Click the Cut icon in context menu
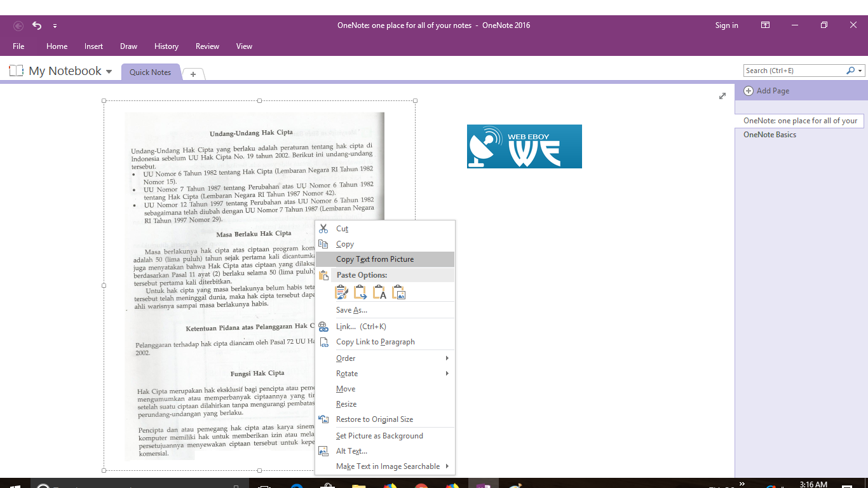The width and height of the screenshot is (868, 488). [x=323, y=228]
